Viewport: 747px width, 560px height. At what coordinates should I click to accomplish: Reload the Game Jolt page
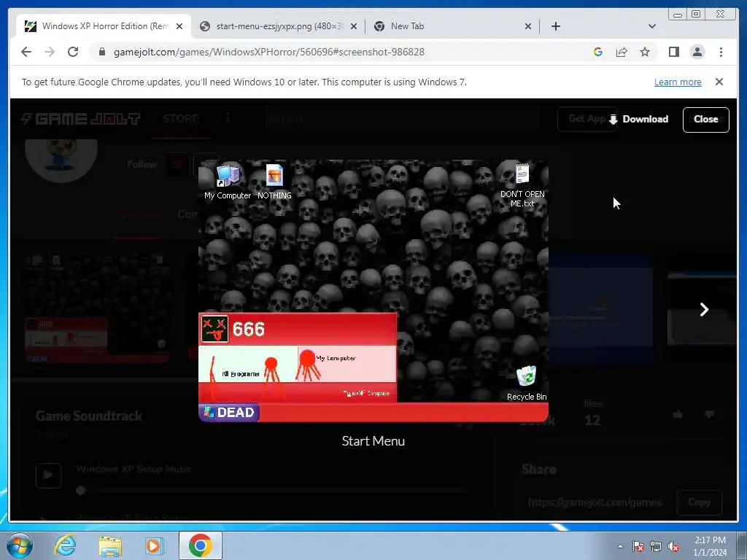[73, 52]
